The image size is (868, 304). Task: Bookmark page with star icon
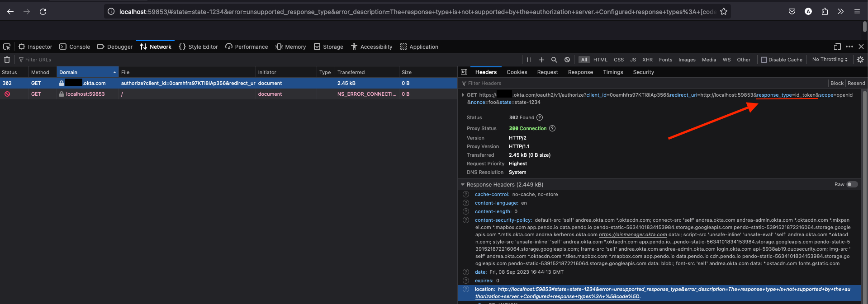(x=724, y=12)
